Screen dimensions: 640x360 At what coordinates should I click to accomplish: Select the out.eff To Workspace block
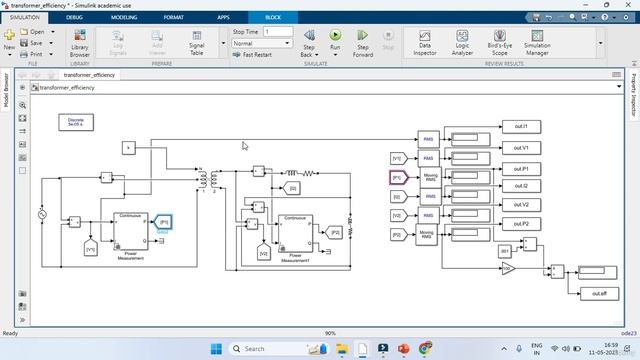coord(599,294)
